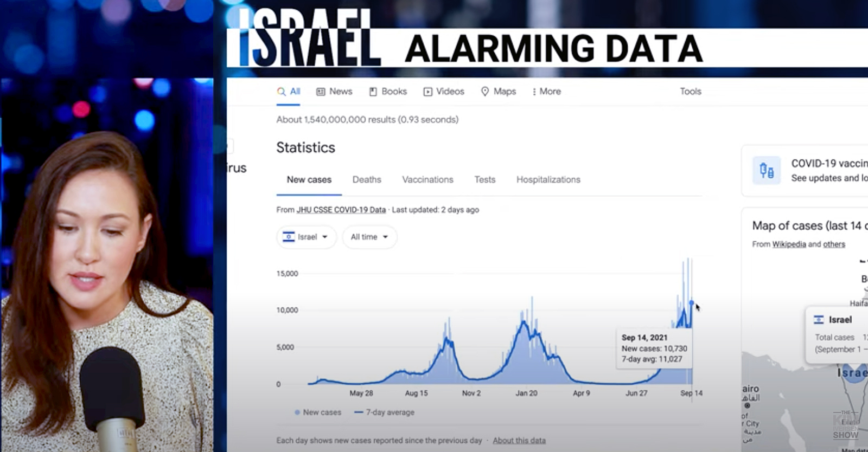Image resolution: width=868 pixels, height=452 pixels.
Task: Open the JHU CSSE COVID-19 Data link
Action: click(x=341, y=210)
